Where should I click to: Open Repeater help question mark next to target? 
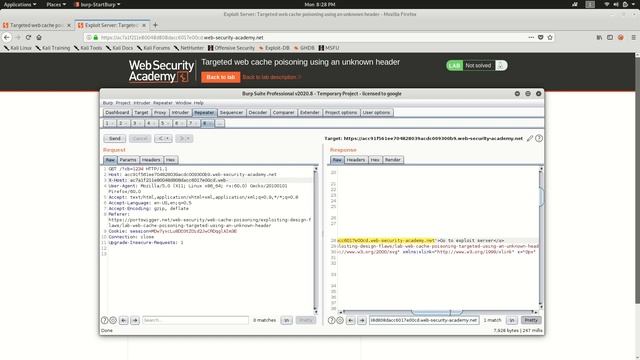pyautogui.click(x=539, y=138)
